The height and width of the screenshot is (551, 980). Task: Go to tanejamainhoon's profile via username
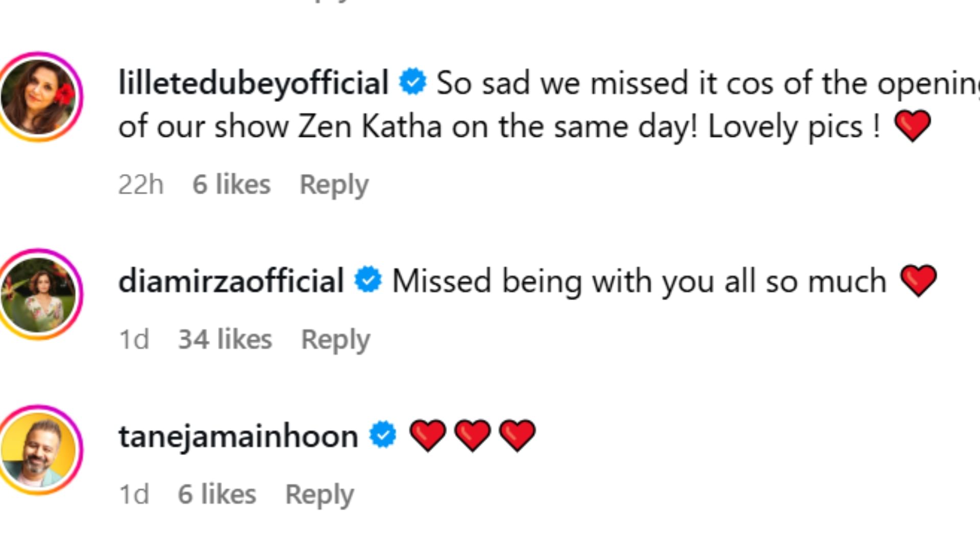pos(238,436)
